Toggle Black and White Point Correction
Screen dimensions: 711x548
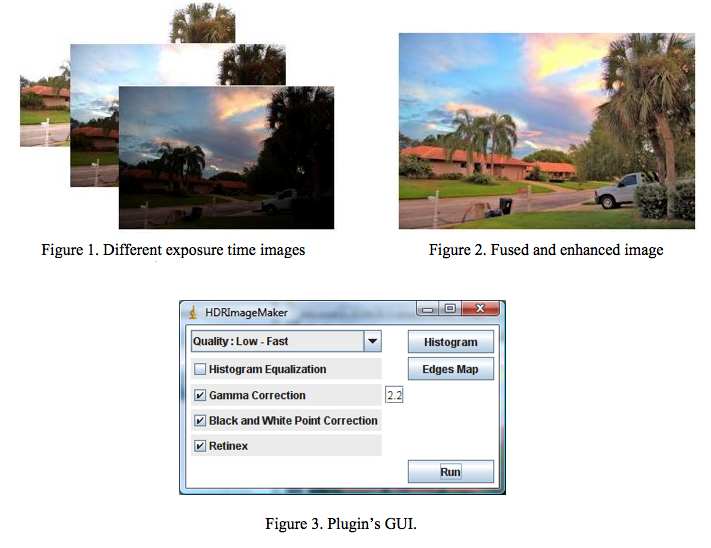(200, 420)
